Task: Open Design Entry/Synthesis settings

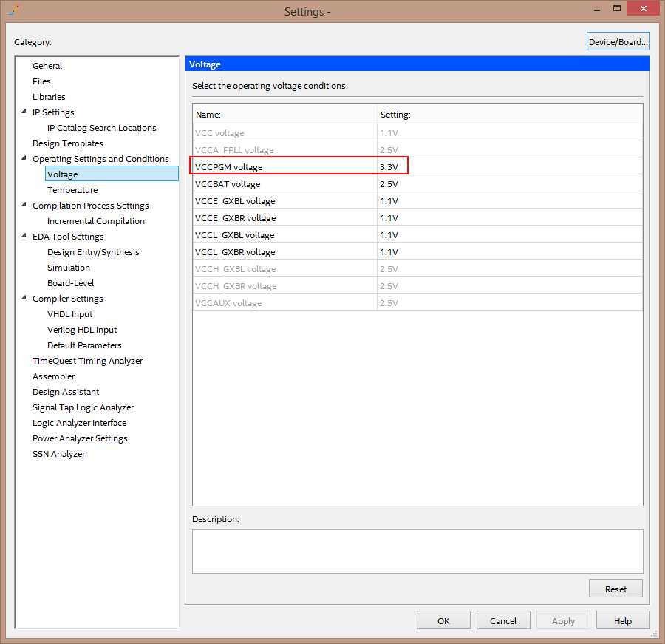Action: pos(93,252)
